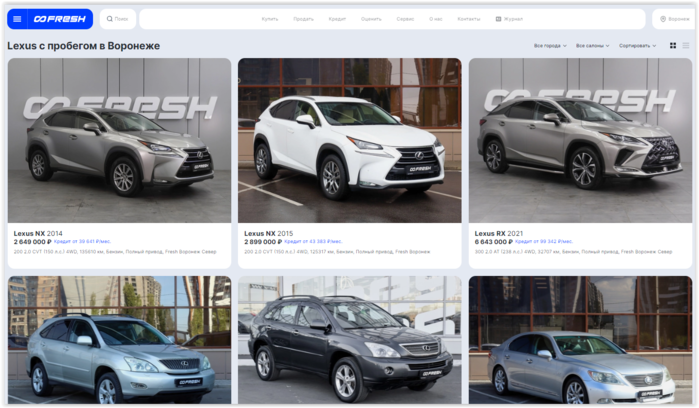
Task: Click the 125317 км description text
Action: point(337,252)
